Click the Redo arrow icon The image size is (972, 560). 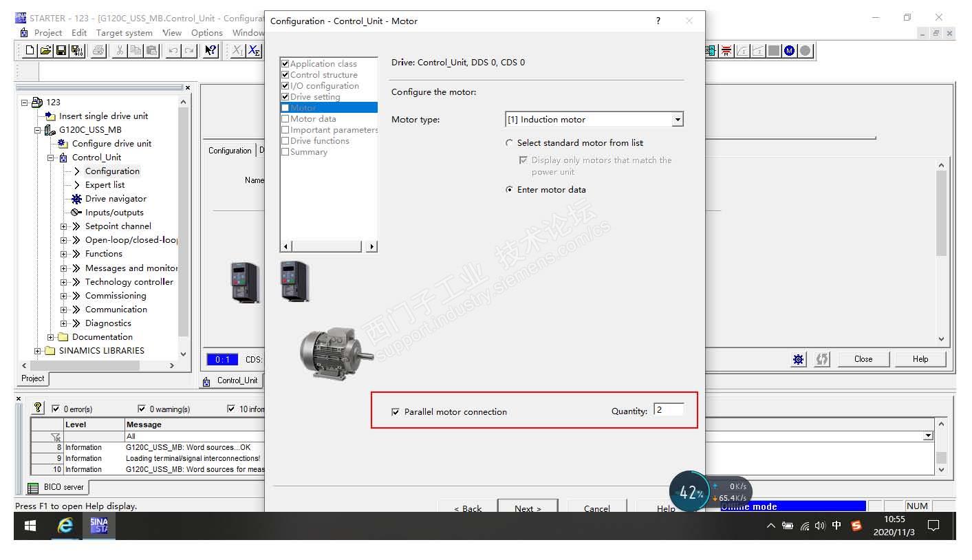[189, 50]
